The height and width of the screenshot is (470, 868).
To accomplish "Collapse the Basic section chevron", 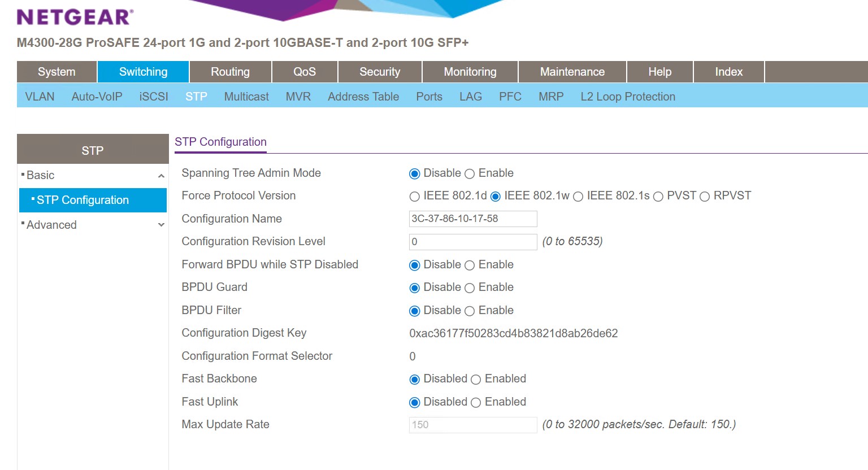I will tap(161, 176).
